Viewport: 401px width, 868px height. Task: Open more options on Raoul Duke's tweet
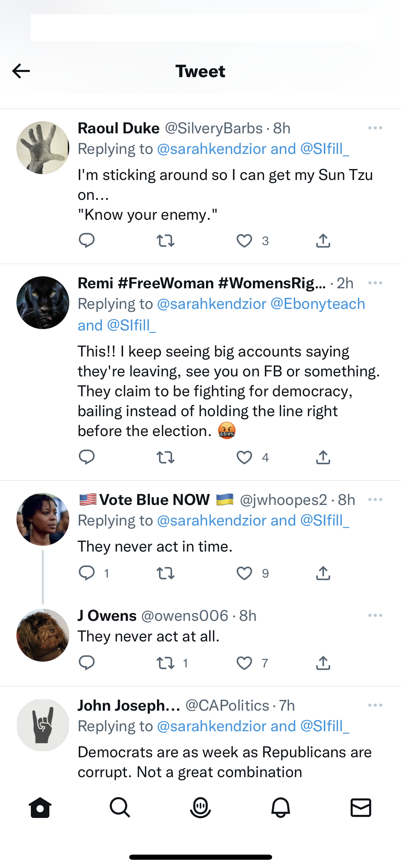point(375,128)
